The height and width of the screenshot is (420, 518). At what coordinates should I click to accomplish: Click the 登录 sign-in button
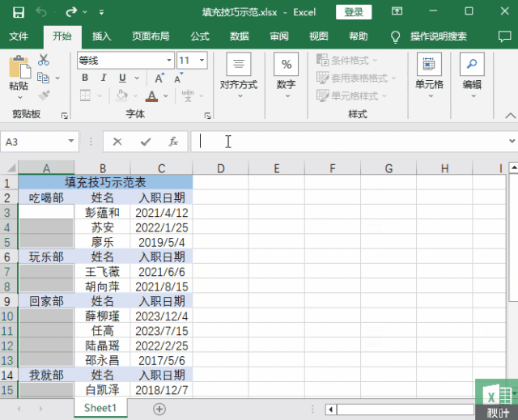354,12
